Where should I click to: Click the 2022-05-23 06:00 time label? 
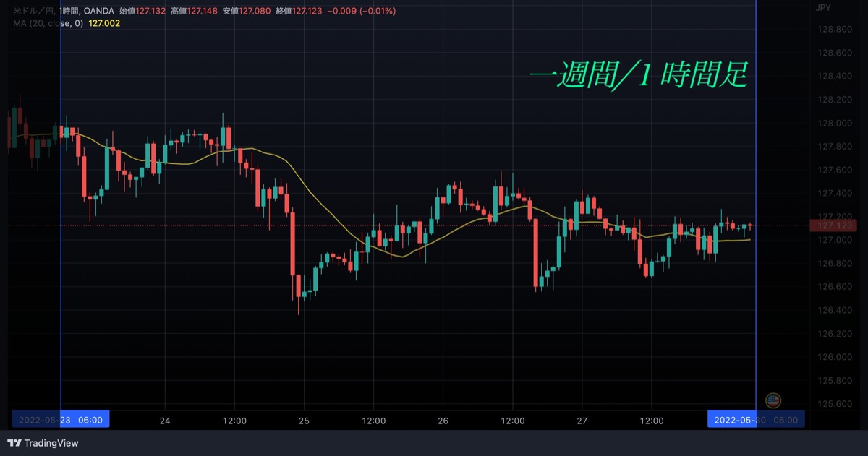pos(61,420)
